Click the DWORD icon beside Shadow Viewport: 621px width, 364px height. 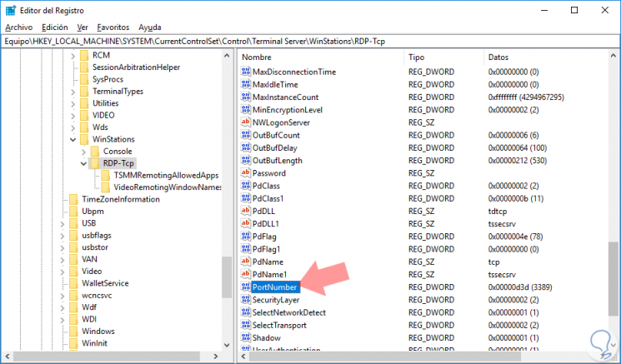coord(246,337)
